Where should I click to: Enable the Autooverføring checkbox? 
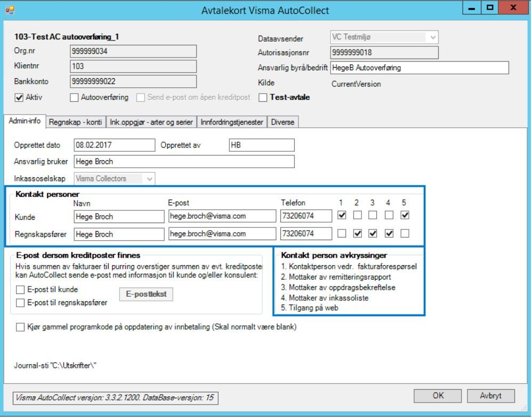point(75,97)
